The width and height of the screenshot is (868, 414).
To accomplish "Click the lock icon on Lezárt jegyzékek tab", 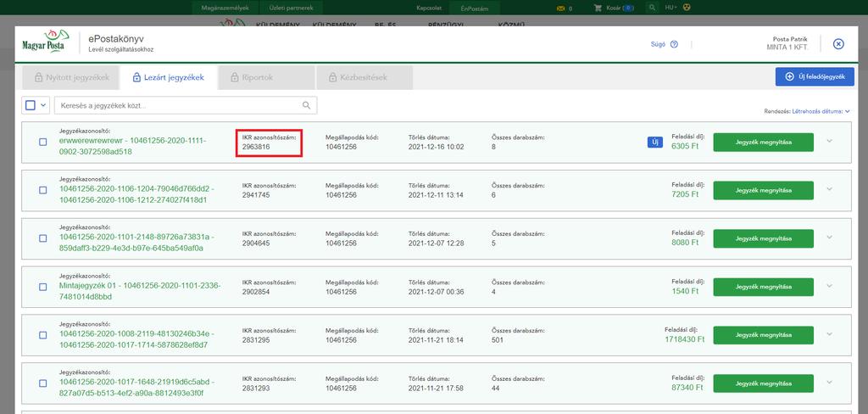I will click(136, 77).
